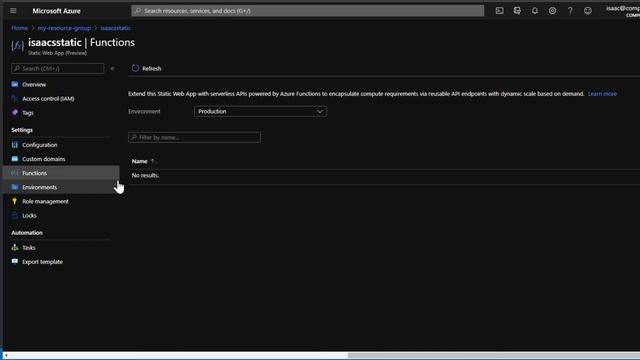The width and height of the screenshot is (640, 360).
Task: Open Role management page
Action: (45, 202)
